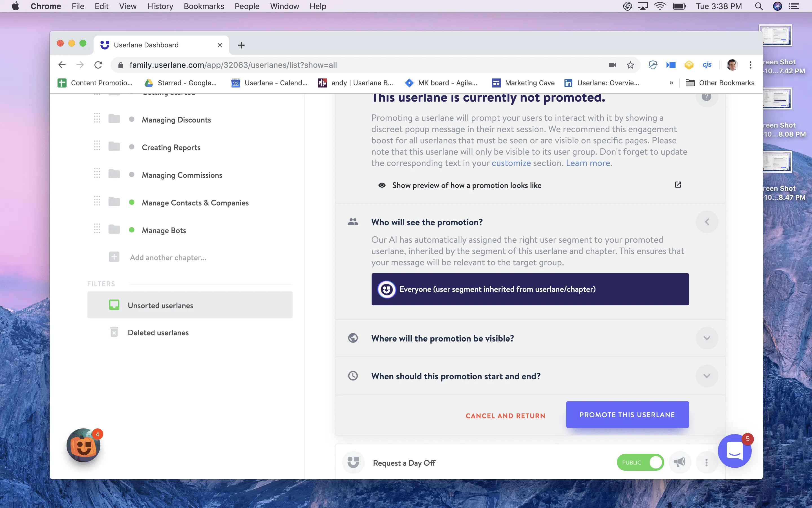Collapse the Who will see the promotion section
The width and height of the screenshot is (812, 508).
point(707,222)
